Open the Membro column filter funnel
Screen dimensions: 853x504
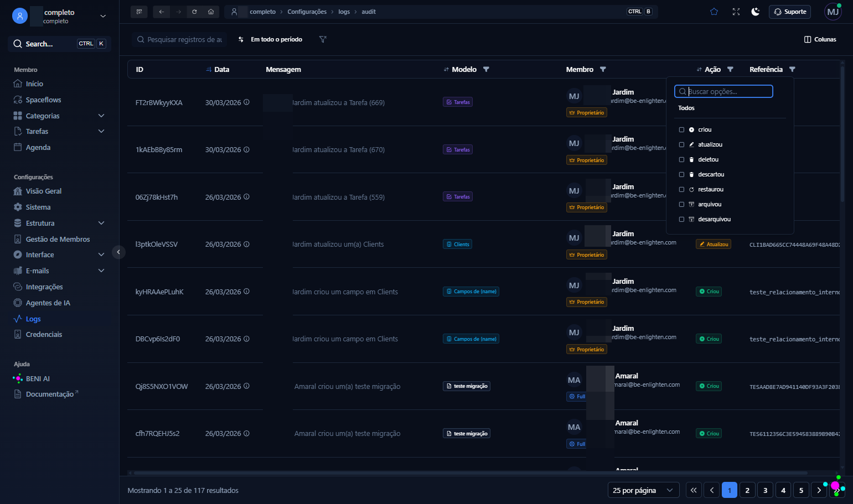[603, 69]
